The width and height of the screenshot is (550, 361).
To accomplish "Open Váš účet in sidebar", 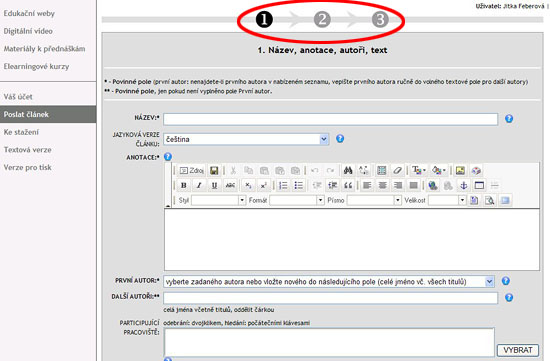I will tap(18, 97).
